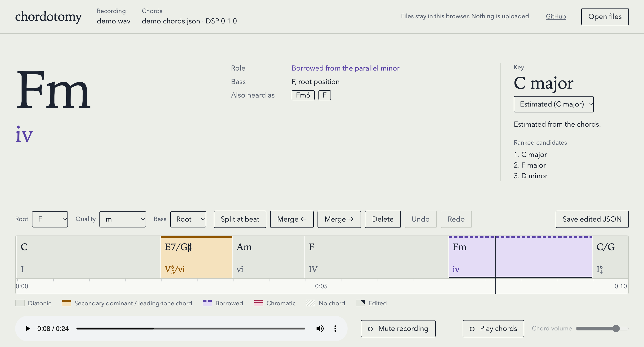
Task: Select the F alternative chord chip
Action: [325, 95]
